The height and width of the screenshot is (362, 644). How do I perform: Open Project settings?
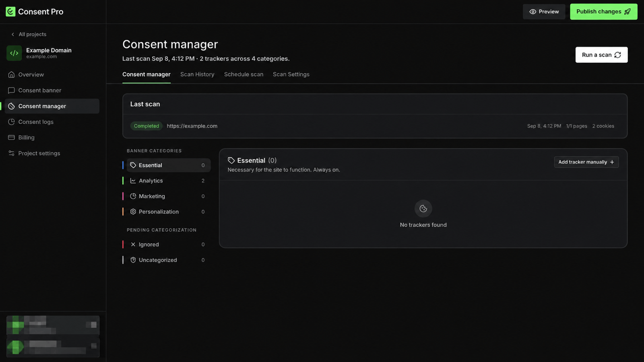coord(52,153)
